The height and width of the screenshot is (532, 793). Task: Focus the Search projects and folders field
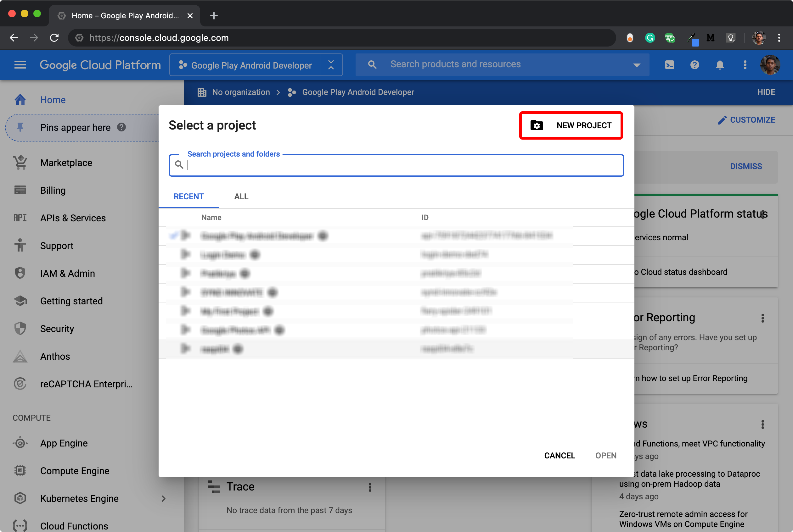click(x=396, y=165)
